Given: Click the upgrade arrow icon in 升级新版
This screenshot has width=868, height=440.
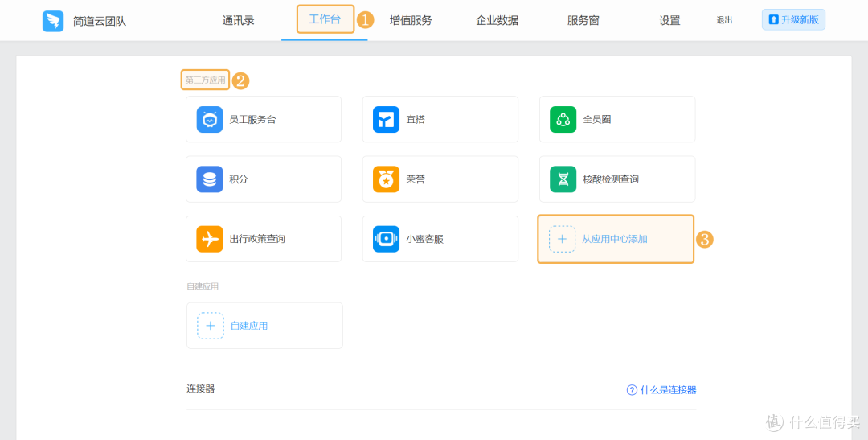Looking at the screenshot, I should (773, 20).
